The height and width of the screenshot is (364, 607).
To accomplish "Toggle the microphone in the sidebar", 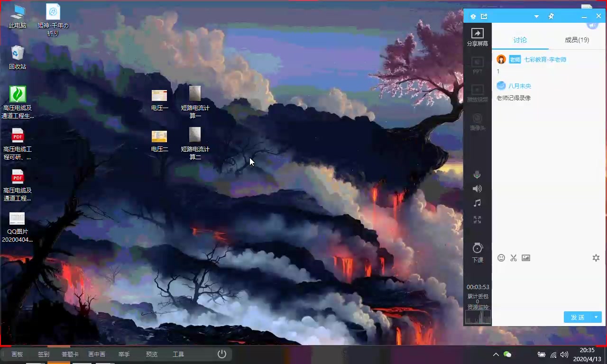I will pyautogui.click(x=477, y=175).
